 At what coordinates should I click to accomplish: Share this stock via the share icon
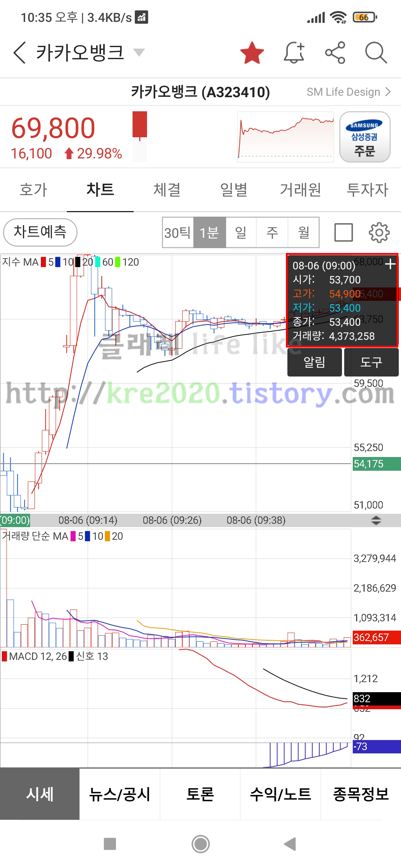335,52
